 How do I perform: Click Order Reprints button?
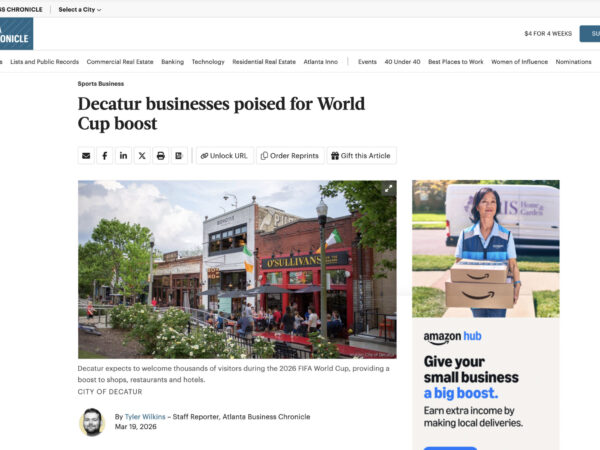[x=289, y=156]
